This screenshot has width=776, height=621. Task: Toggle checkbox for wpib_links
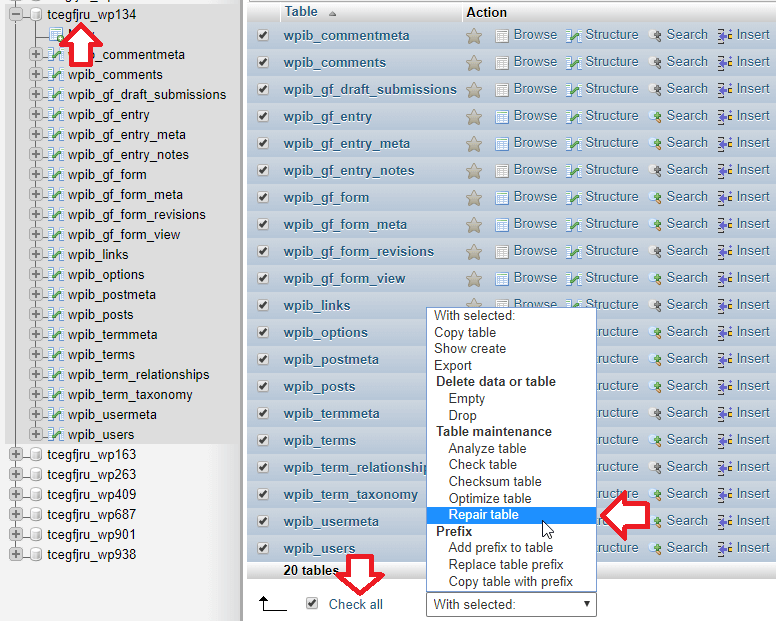pos(263,305)
